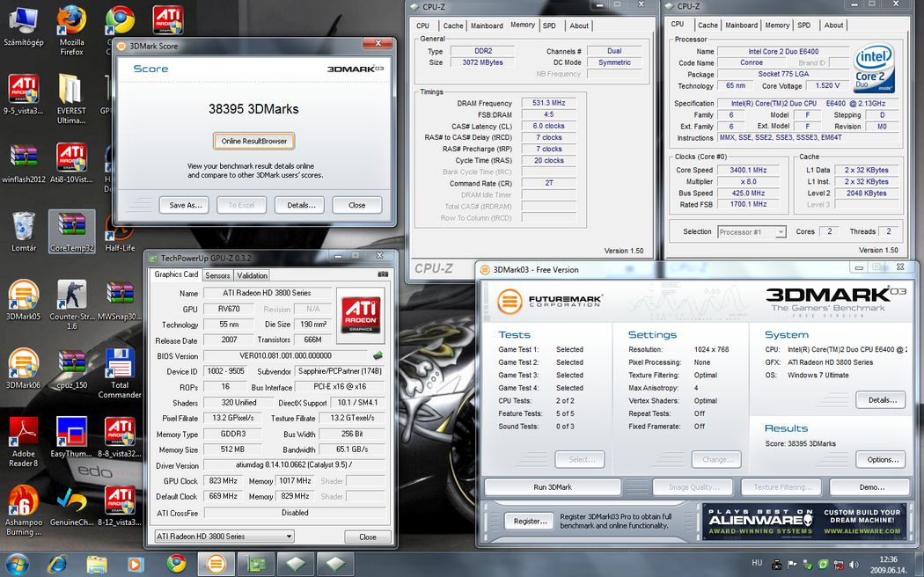Click "Score: 38395 3DMarks" under Results
Image resolution: width=924 pixels, height=577 pixels.
[x=800, y=443]
